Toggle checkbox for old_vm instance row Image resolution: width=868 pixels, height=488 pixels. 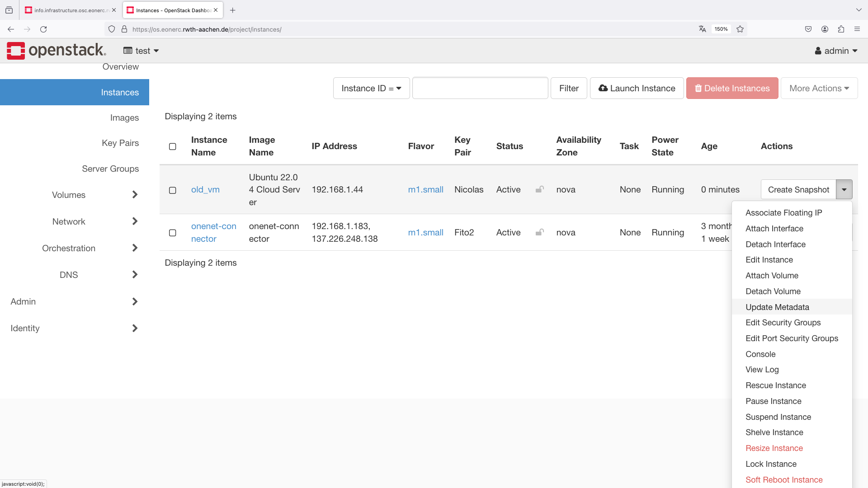point(173,189)
